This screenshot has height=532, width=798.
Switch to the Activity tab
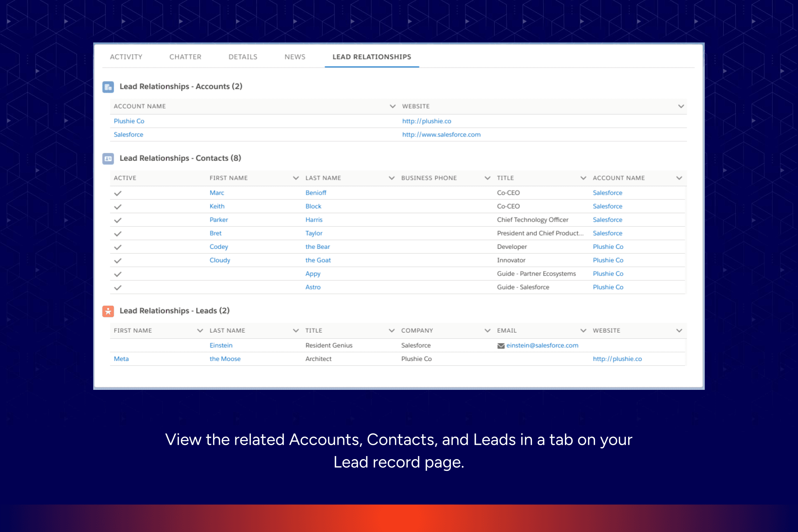[126, 57]
